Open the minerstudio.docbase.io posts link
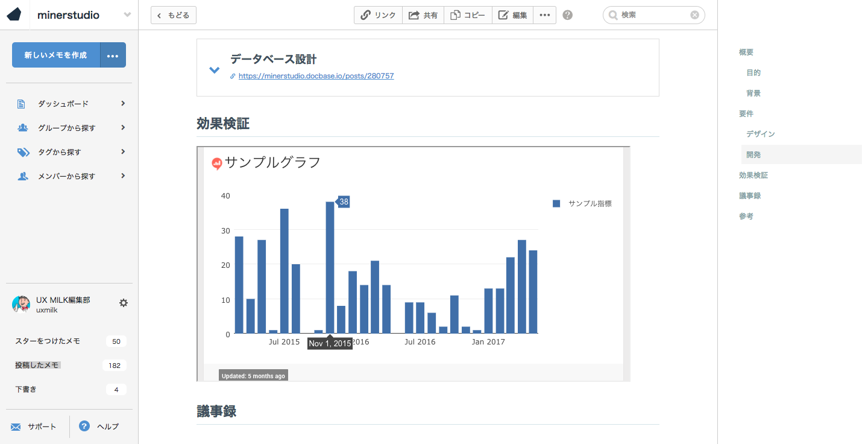868x444 pixels. coord(316,76)
